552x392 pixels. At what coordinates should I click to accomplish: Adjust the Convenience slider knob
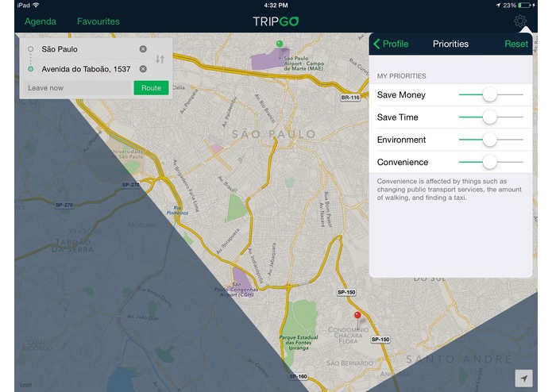[490, 162]
